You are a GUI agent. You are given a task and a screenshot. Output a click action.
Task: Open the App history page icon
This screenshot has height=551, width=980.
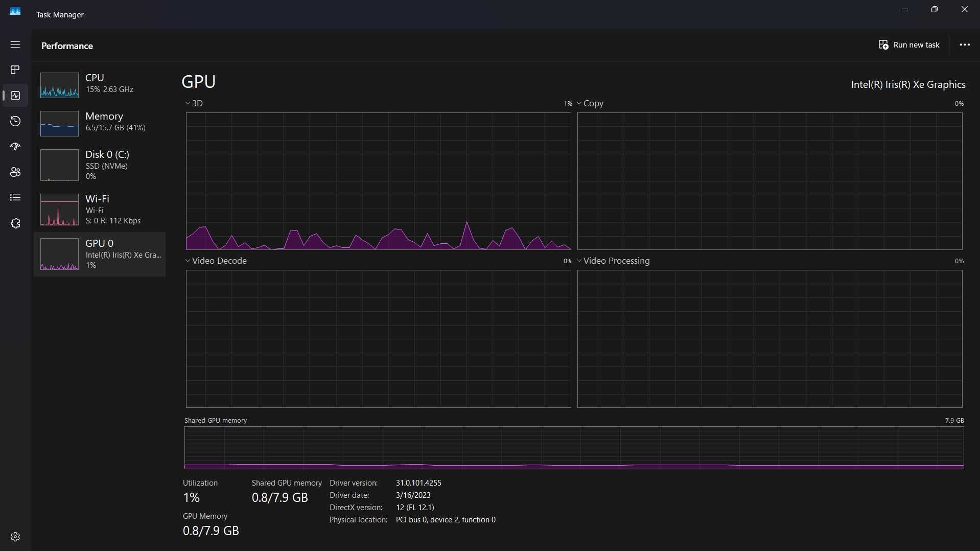coord(15,121)
